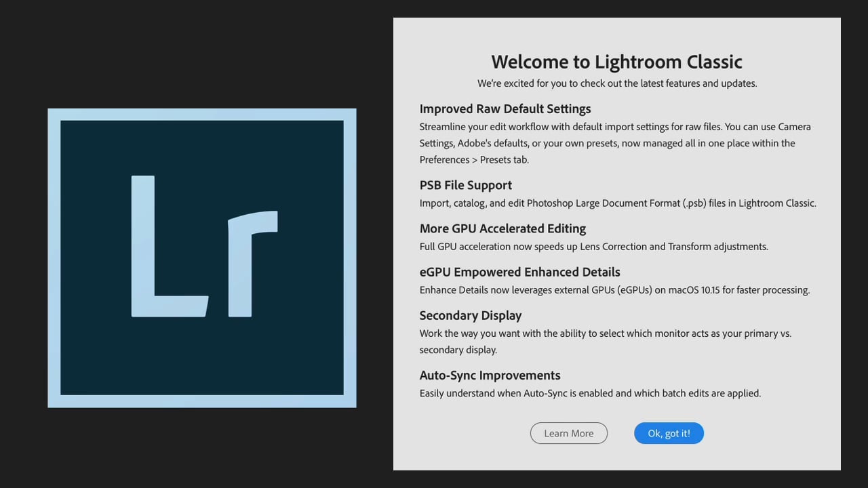Click the Lens Correction and Transform adjustments sentence
The image size is (868, 488).
click(x=593, y=246)
